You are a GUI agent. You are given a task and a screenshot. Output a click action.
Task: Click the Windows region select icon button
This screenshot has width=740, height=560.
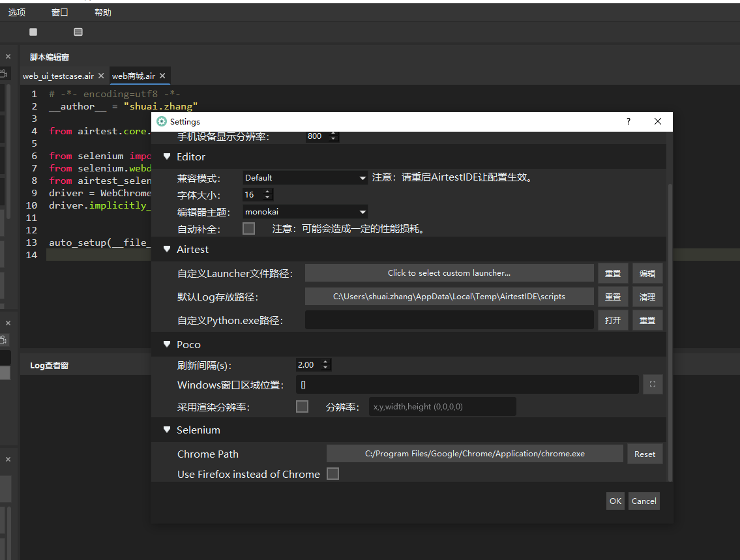(x=653, y=385)
